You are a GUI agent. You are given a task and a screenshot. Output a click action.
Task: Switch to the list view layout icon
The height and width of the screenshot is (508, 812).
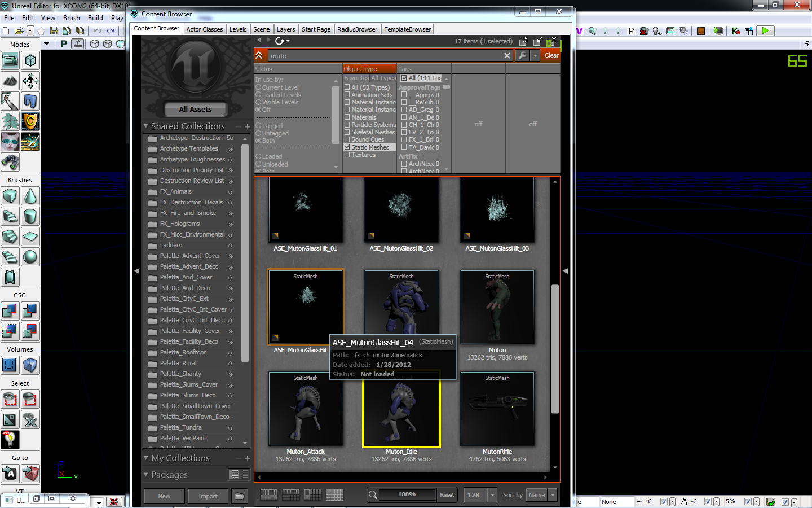click(x=268, y=494)
